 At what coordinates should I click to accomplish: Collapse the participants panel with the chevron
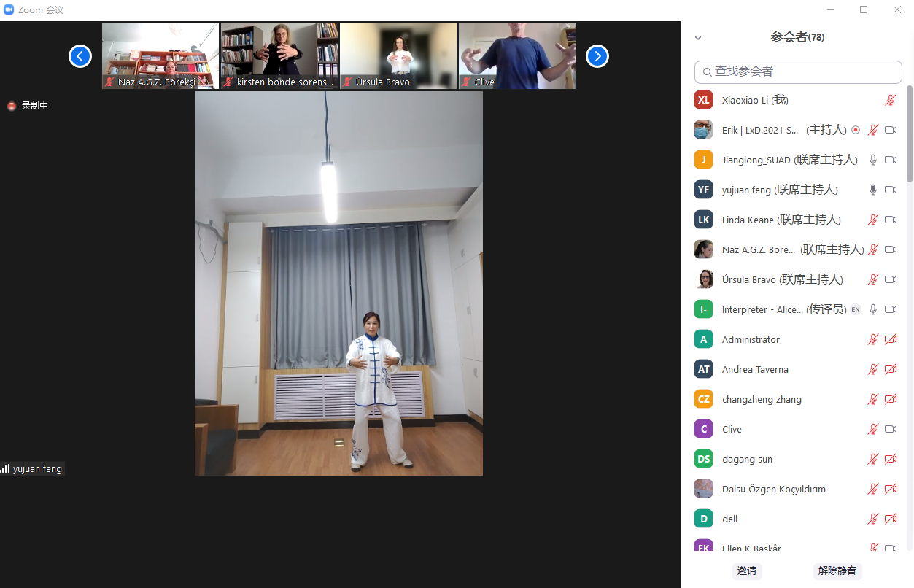click(698, 38)
